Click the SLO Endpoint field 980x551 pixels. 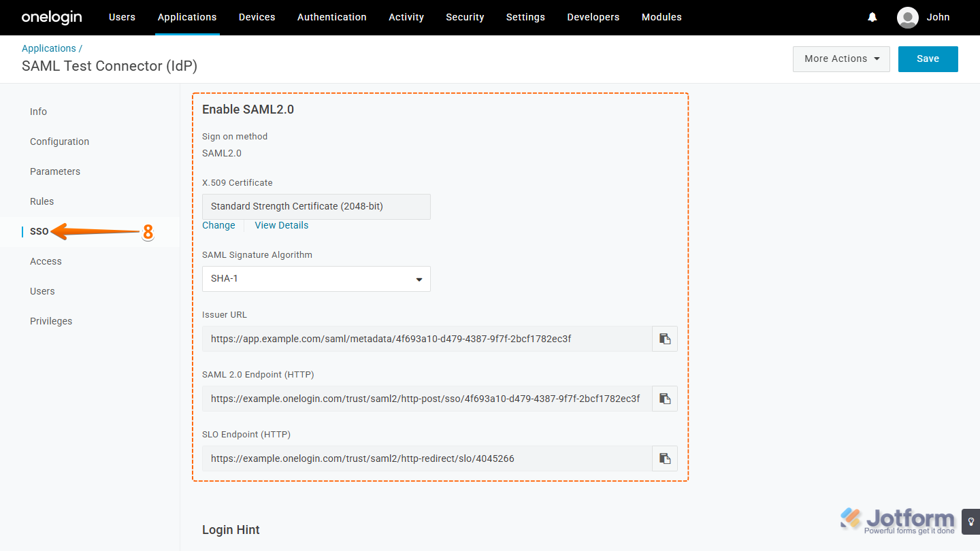[x=427, y=458]
